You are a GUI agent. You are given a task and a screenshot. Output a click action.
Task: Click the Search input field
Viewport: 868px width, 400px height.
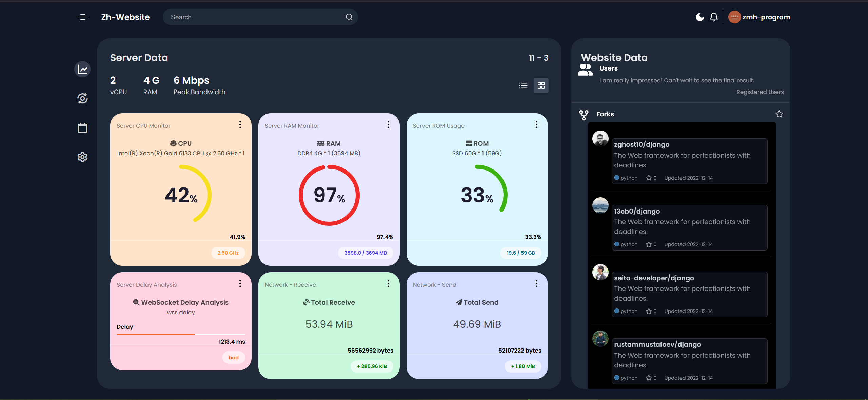point(261,17)
